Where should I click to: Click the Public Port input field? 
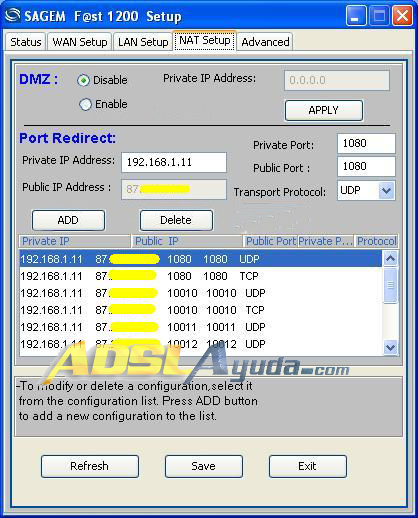coord(366,167)
